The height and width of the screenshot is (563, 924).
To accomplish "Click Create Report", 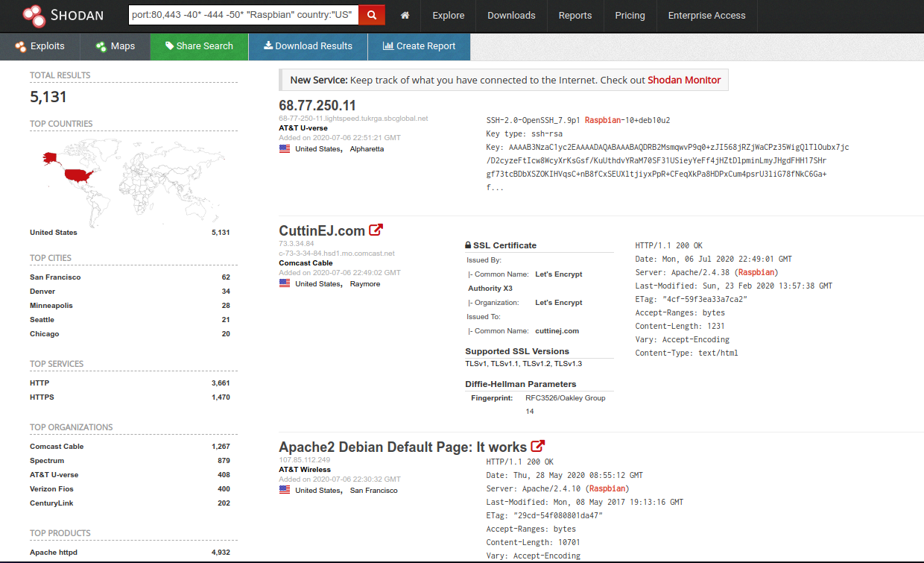I will coord(419,46).
